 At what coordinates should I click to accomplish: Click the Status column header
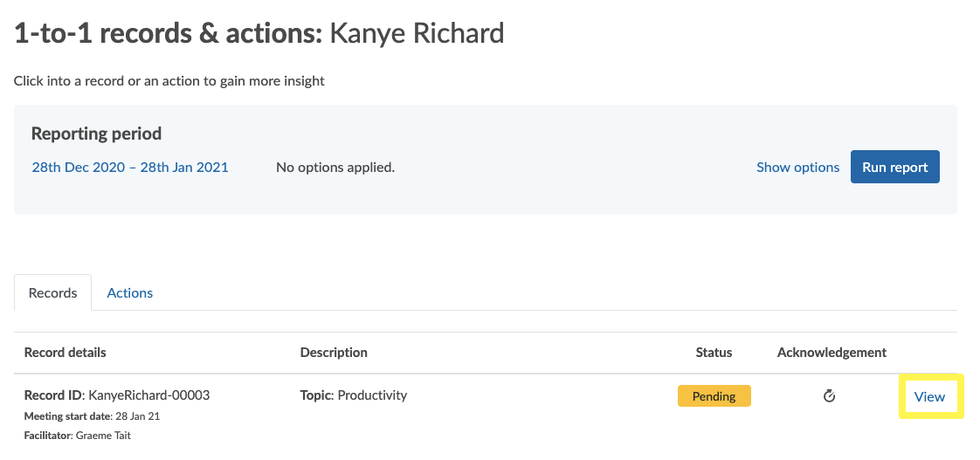click(714, 353)
